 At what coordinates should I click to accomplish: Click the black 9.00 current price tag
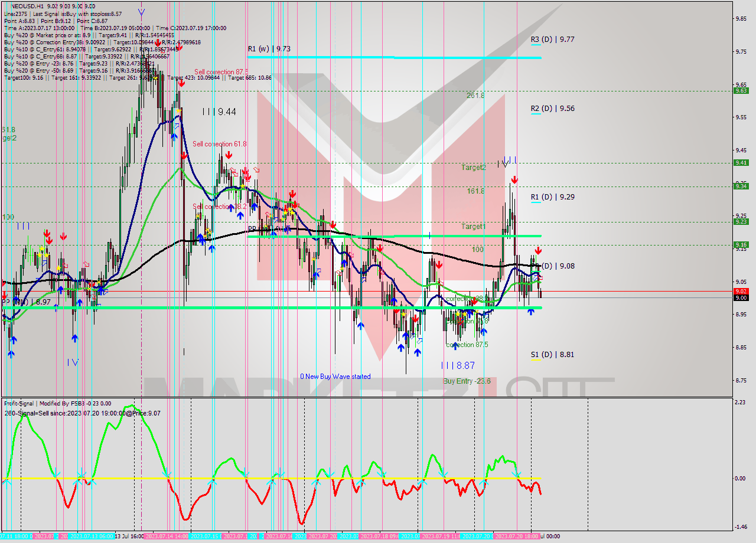[x=741, y=297]
